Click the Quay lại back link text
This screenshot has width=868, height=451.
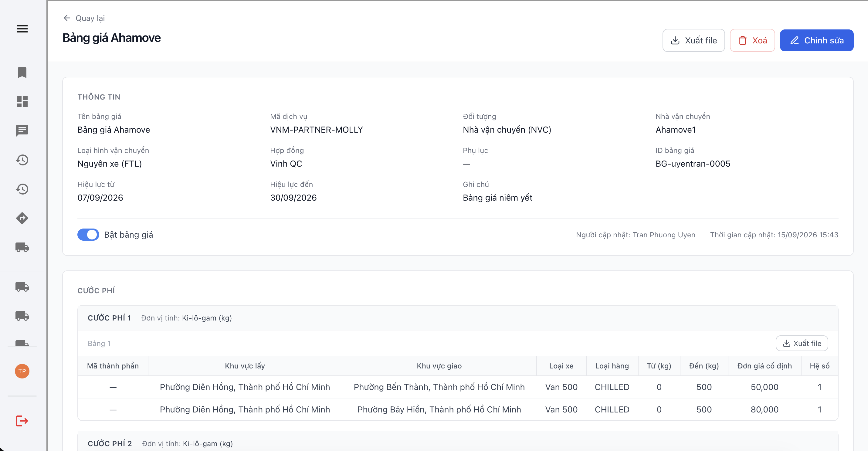click(90, 18)
